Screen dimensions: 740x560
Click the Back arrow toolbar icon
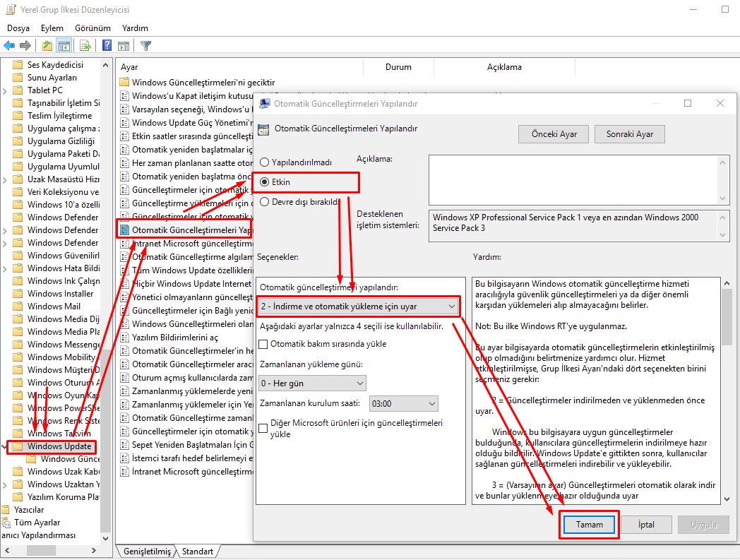click(9, 46)
